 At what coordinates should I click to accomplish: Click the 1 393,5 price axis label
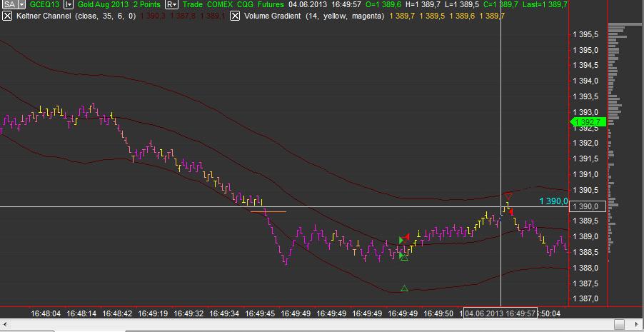[x=585, y=96]
